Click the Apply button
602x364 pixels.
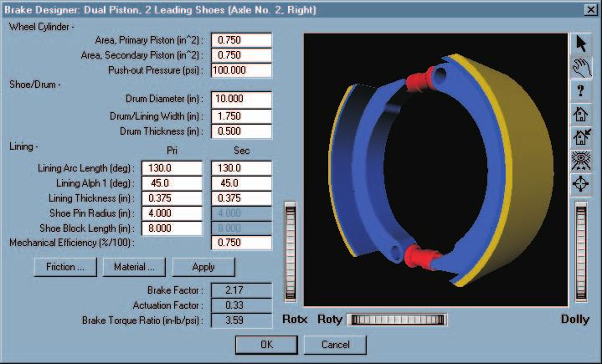203,267
